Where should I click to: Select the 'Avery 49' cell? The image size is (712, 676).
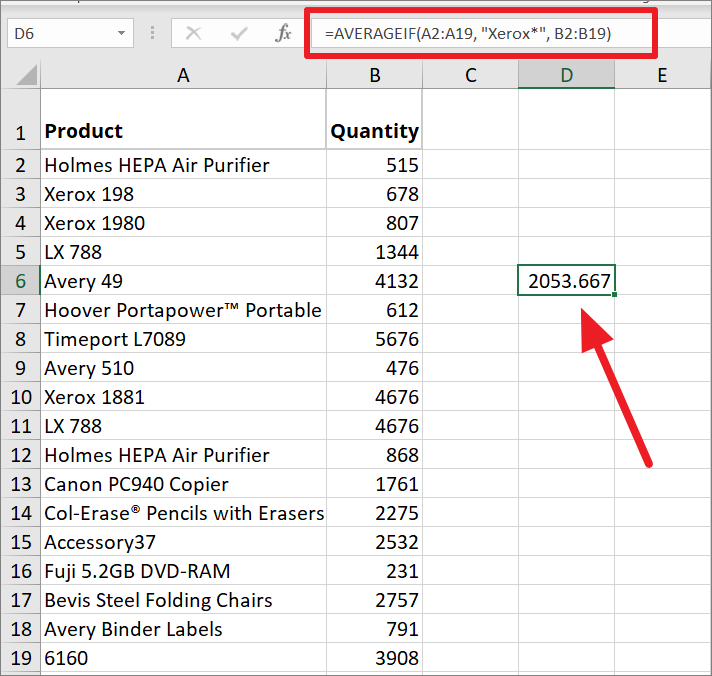pos(183,281)
